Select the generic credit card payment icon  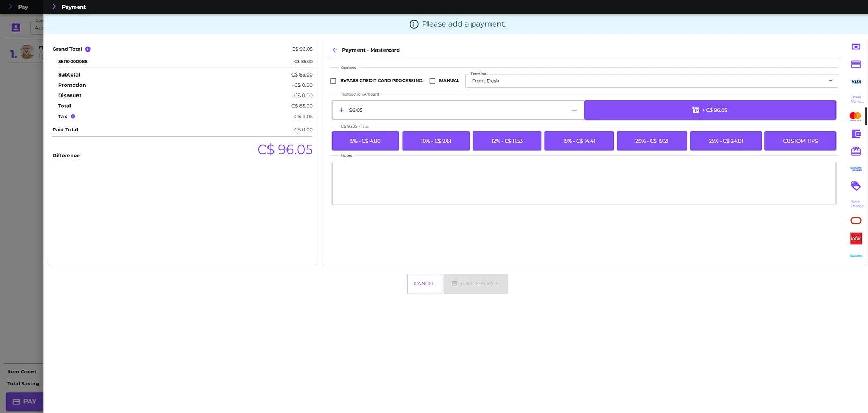coord(856,65)
